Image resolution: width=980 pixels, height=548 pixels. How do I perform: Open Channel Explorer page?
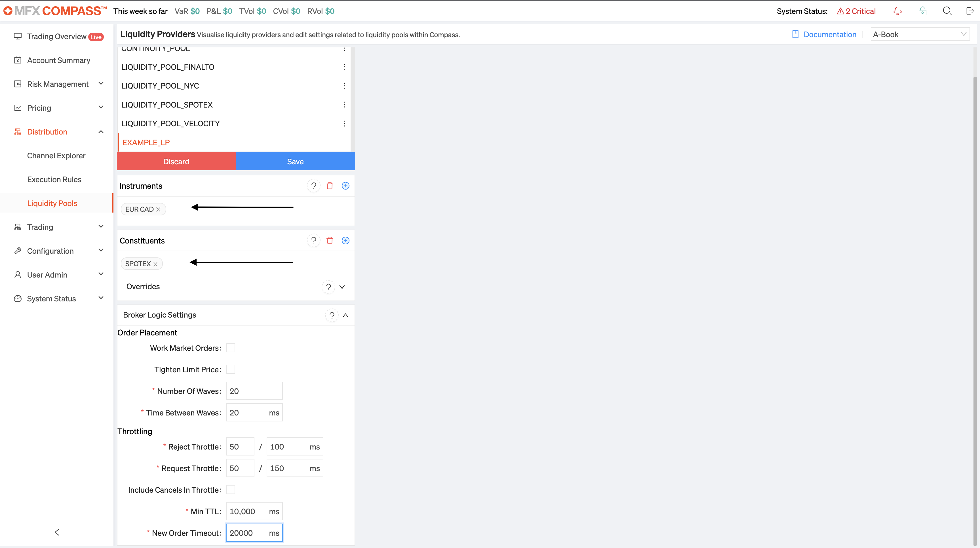(x=56, y=156)
